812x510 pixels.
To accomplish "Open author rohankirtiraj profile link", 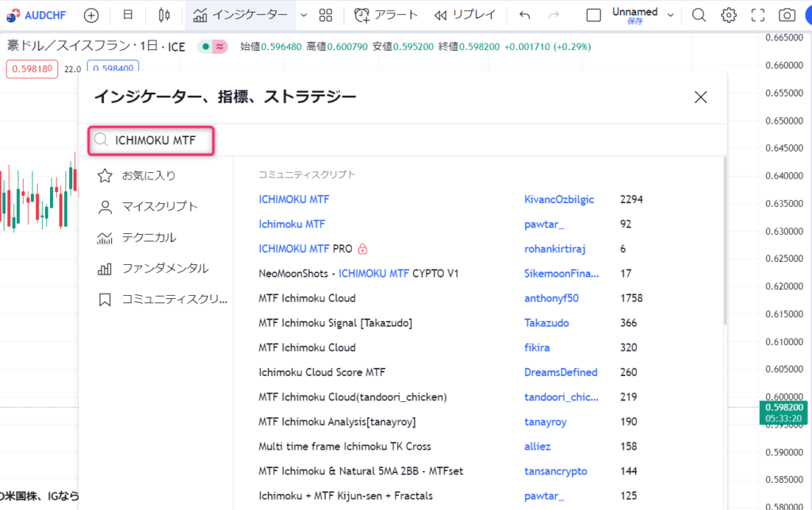I will point(554,249).
